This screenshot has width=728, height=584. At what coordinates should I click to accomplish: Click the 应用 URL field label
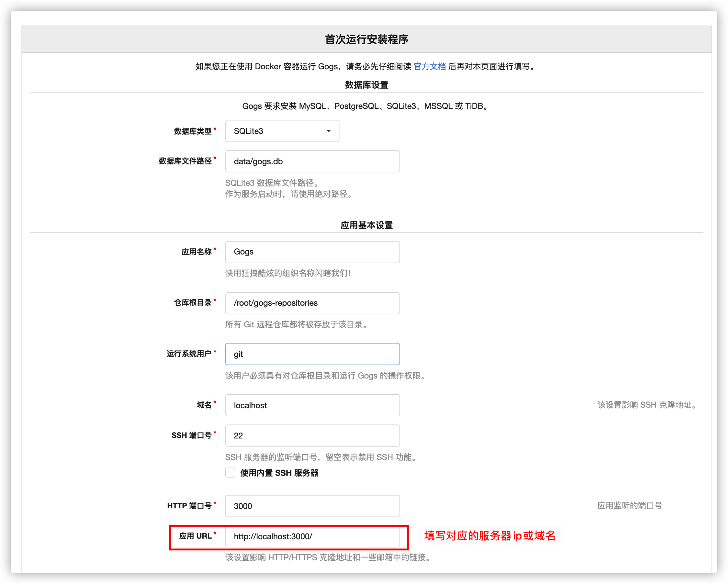point(195,536)
